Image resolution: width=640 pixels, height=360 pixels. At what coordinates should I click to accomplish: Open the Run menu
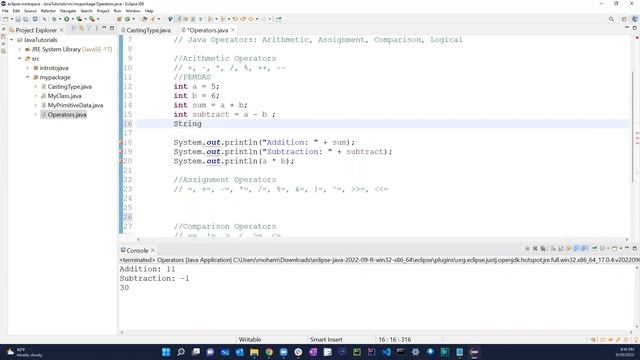pos(117,11)
